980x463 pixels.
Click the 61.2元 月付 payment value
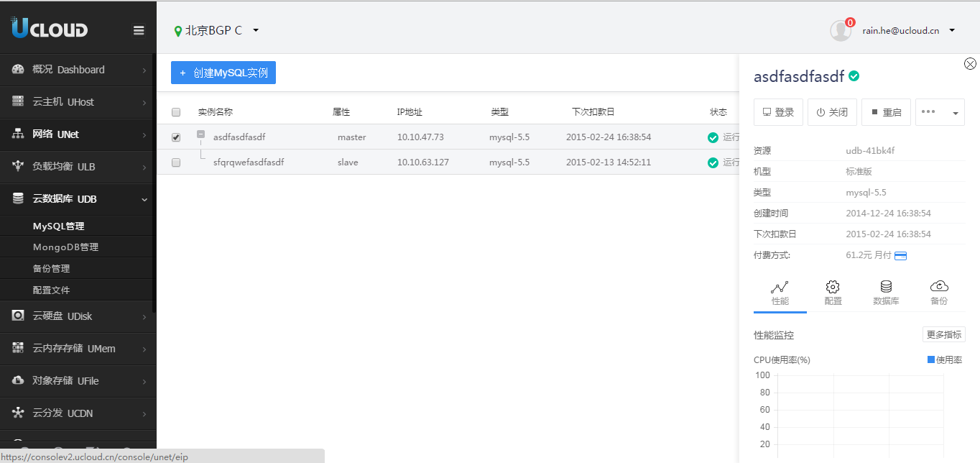tap(869, 255)
